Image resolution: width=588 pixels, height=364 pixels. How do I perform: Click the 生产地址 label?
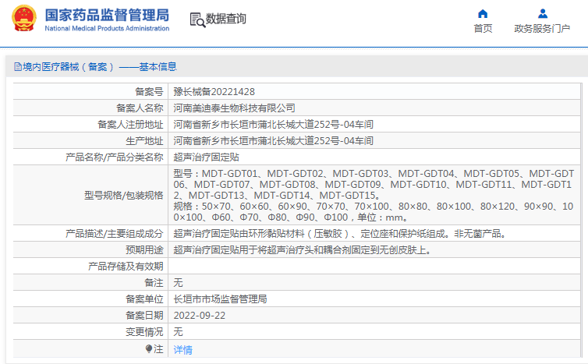point(144,141)
